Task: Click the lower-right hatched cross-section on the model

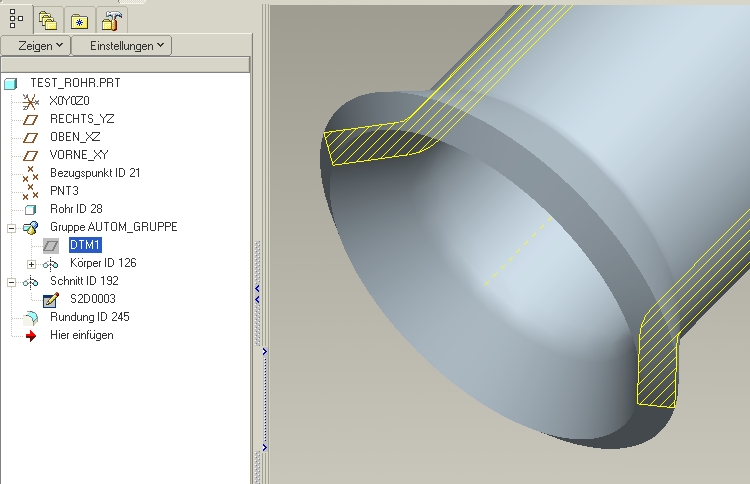Action: 658,363
